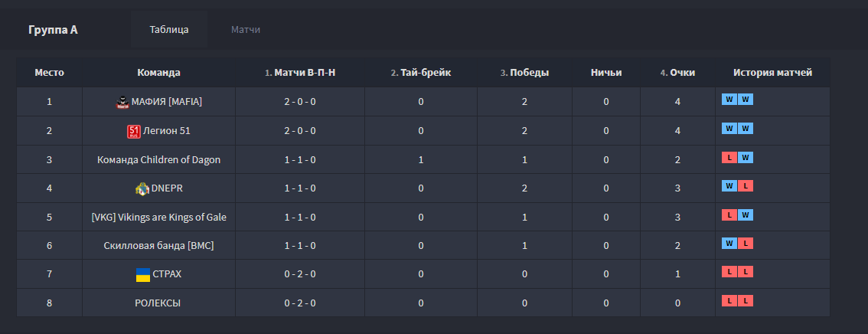
Task: Click the W badge in Vikings match history
Action: pyautogui.click(x=746, y=215)
